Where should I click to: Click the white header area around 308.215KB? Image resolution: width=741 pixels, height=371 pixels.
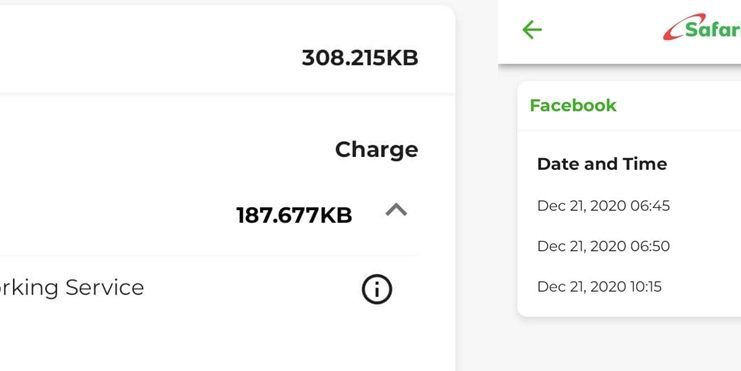[227, 50]
